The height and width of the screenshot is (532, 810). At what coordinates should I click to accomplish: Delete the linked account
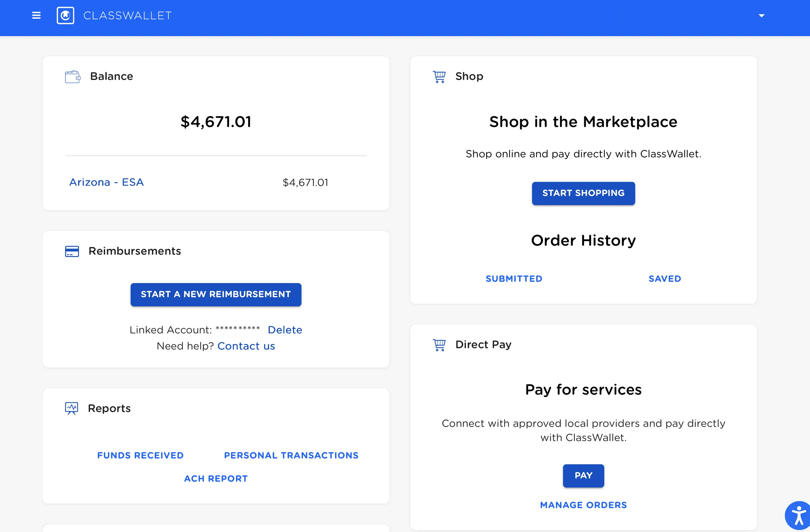tap(285, 330)
